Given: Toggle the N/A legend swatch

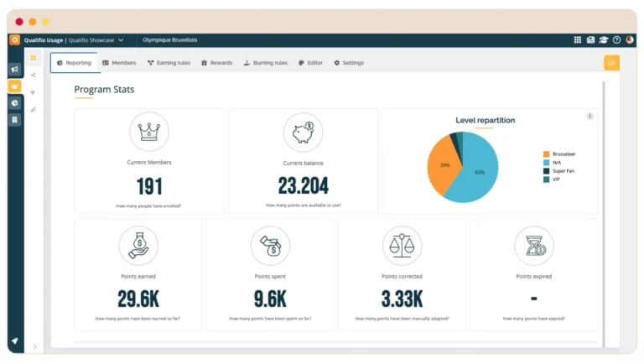Looking at the screenshot, I should pyautogui.click(x=546, y=163).
